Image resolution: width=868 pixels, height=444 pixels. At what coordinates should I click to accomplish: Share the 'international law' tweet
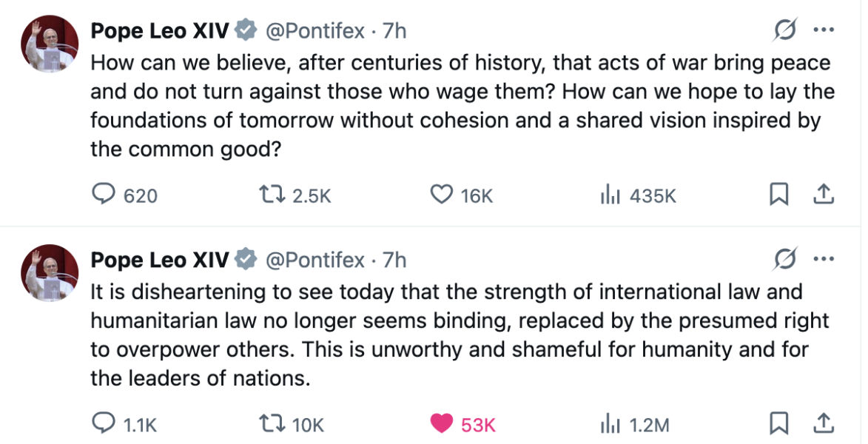click(x=824, y=424)
